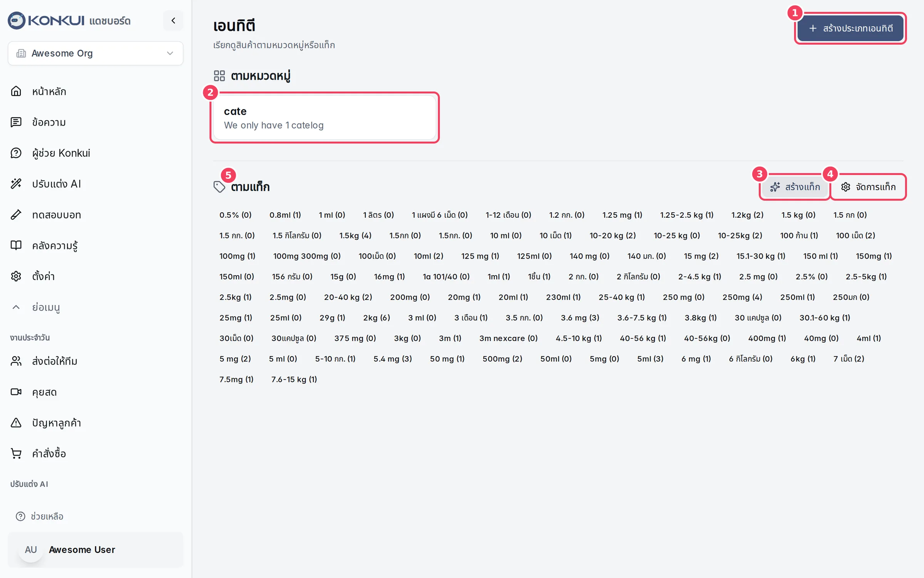
Task: Click the ช่วยเหลือ help link
Action: [40, 516]
